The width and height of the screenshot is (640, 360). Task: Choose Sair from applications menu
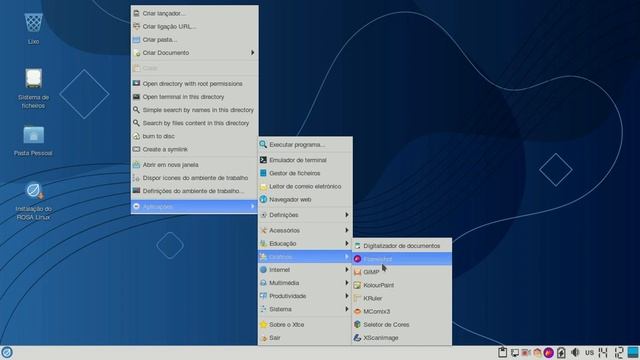305,338
